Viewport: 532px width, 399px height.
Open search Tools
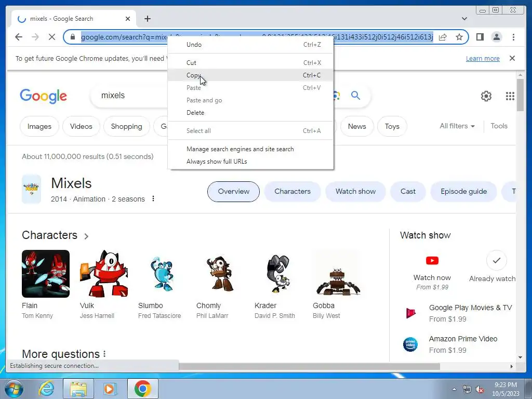pos(499,126)
